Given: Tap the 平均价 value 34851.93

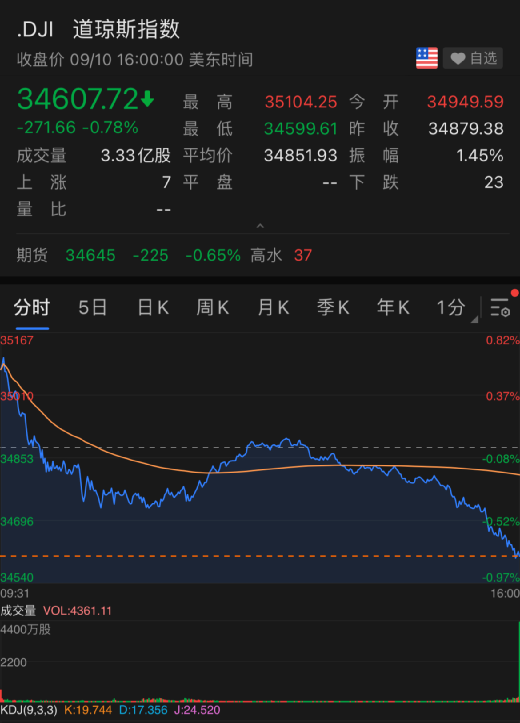Looking at the screenshot, I should [301, 155].
